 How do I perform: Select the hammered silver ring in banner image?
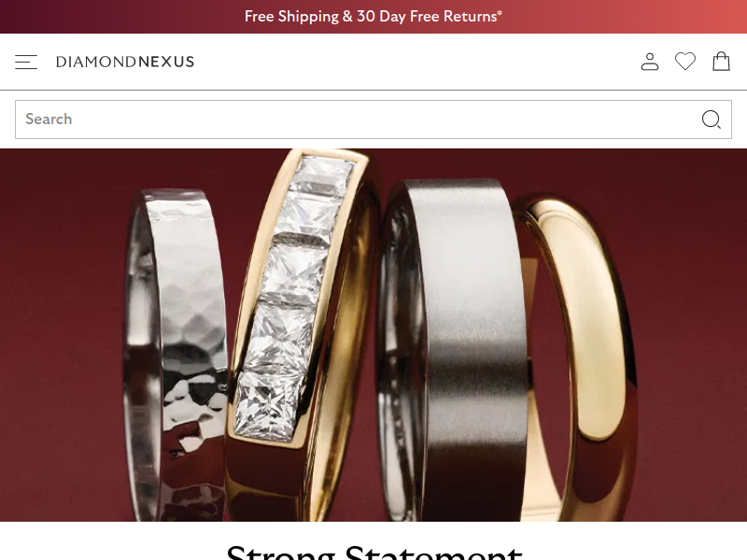tap(175, 355)
